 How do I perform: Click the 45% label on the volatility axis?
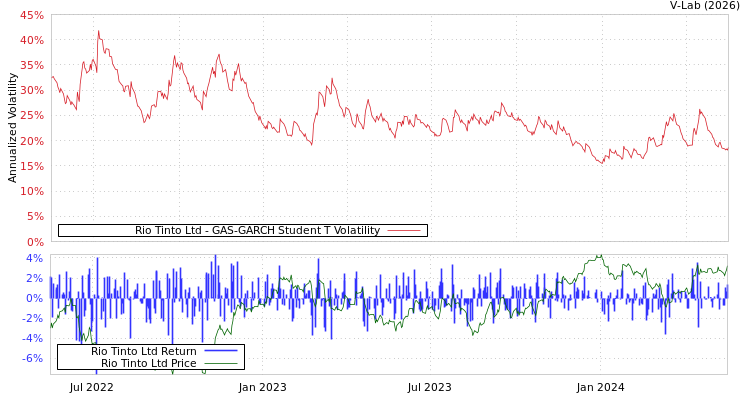click(31, 16)
